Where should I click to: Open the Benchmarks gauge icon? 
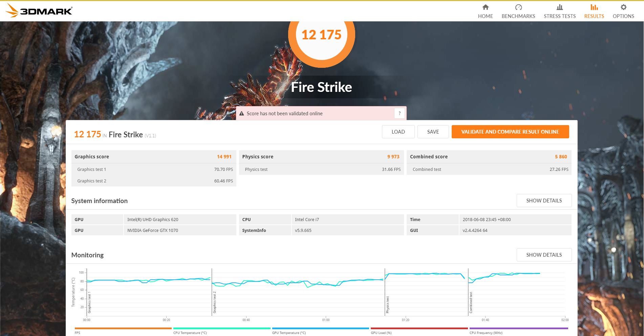coord(518,7)
